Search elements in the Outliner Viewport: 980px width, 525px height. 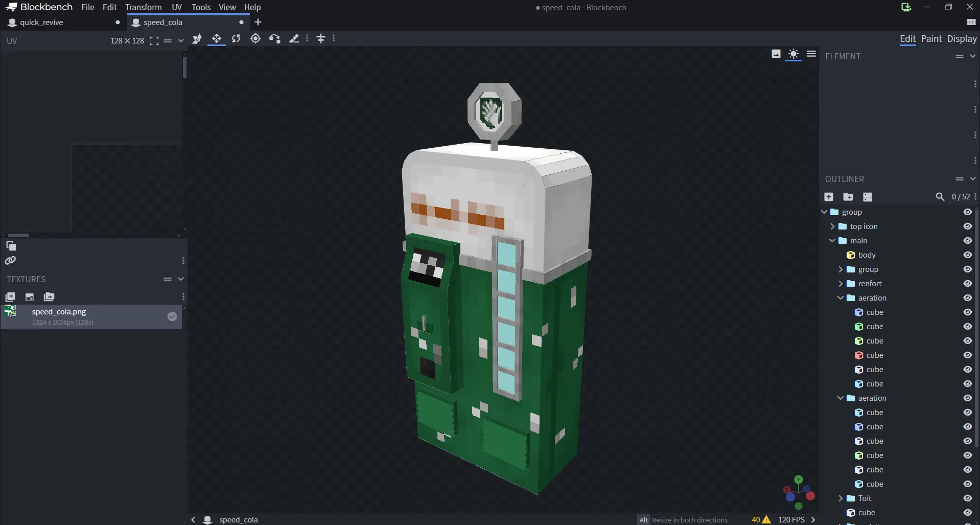pyautogui.click(x=940, y=197)
